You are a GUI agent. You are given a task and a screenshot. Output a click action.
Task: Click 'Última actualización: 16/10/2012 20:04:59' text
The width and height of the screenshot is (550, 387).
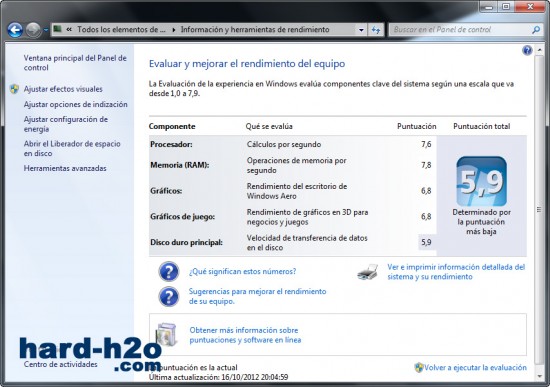[x=219, y=378]
